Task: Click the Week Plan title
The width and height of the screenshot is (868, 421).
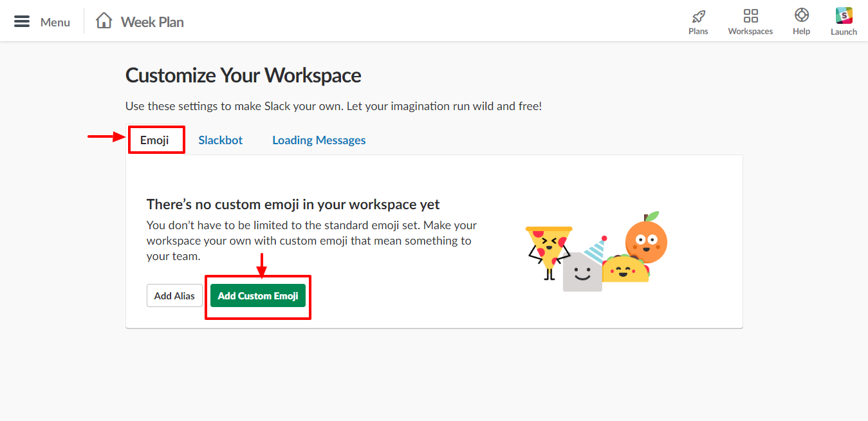Action: pyautogui.click(x=152, y=21)
